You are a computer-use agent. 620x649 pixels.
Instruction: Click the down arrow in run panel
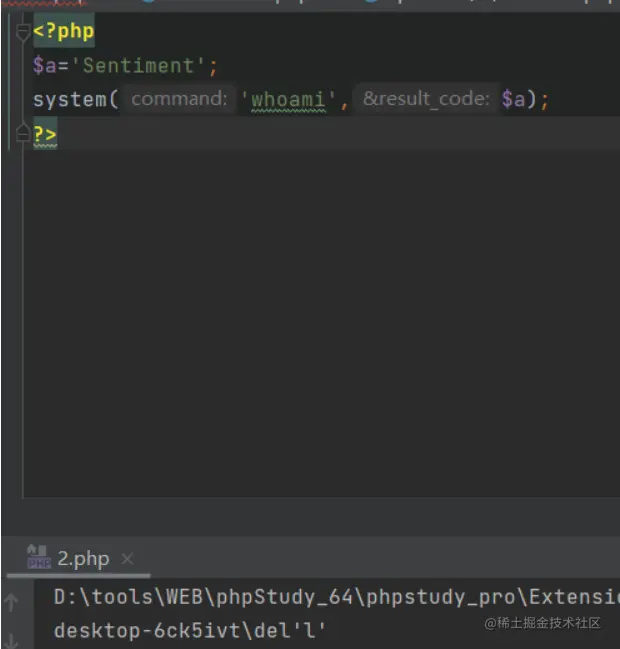pyautogui.click(x=12, y=641)
